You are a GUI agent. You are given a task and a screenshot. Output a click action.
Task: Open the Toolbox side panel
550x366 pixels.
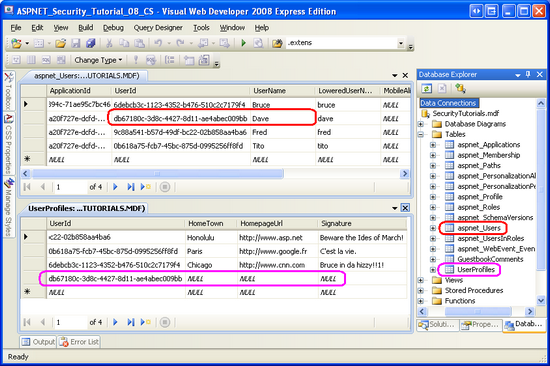(x=9, y=91)
